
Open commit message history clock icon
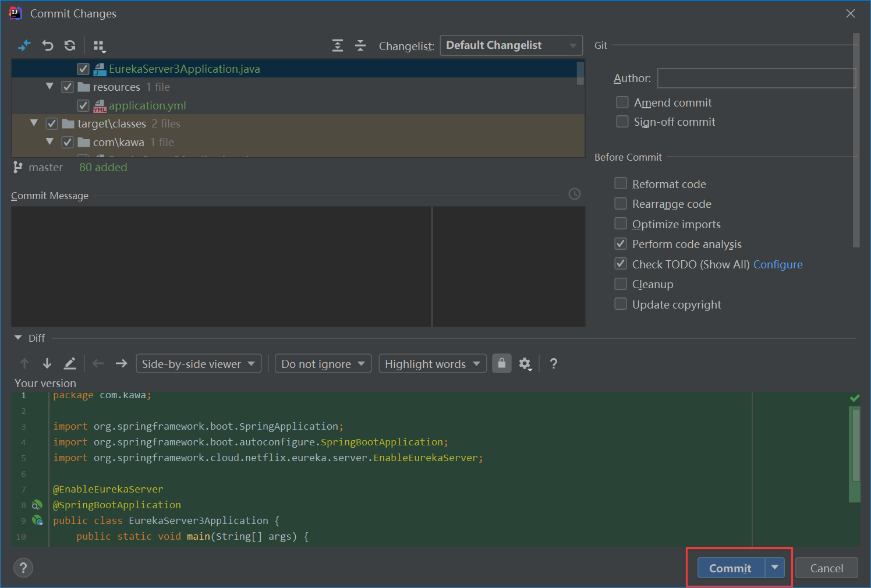575,194
